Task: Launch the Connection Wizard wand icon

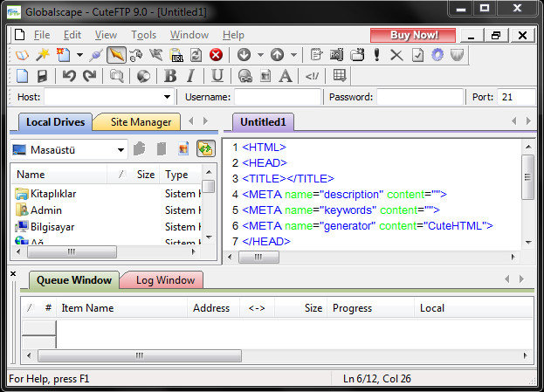Action: (x=43, y=55)
